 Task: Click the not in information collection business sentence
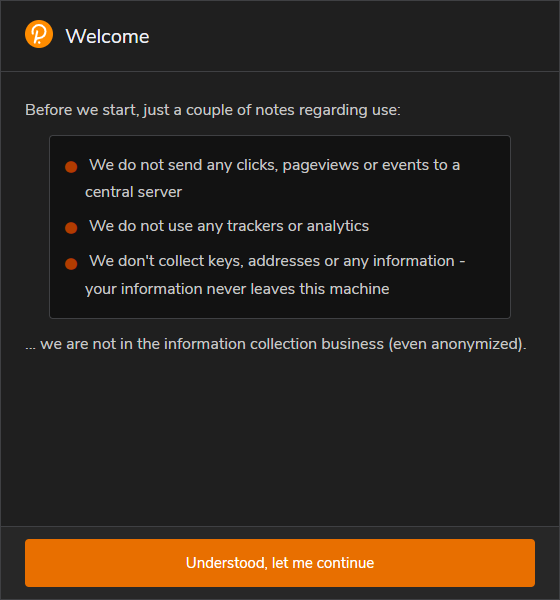276,344
